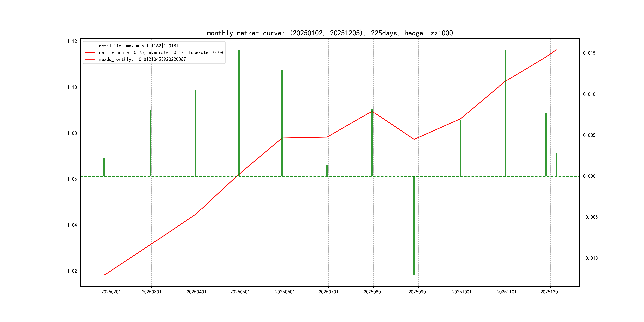Click the winrate legend entry
This screenshot has height=322, width=644.
(161, 52)
